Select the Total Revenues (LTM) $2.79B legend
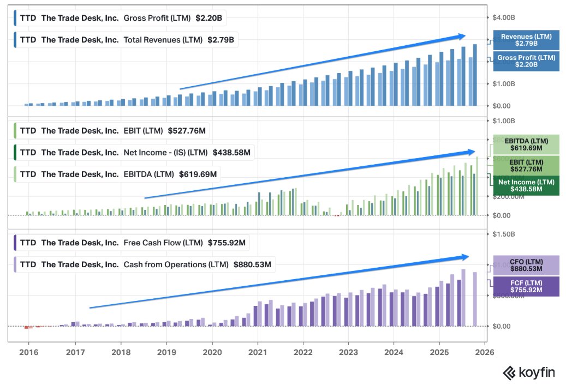The height and width of the screenshot is (392, 566). click(125, 40)
